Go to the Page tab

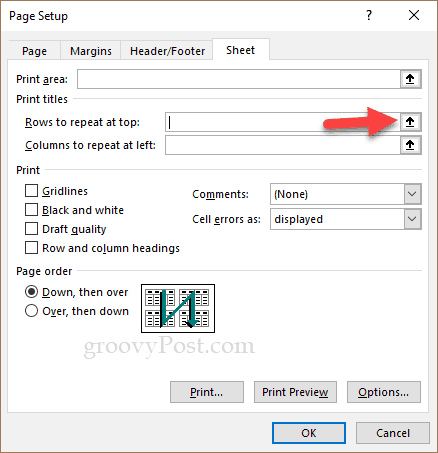pyautogui.click(x=34, y=51)
